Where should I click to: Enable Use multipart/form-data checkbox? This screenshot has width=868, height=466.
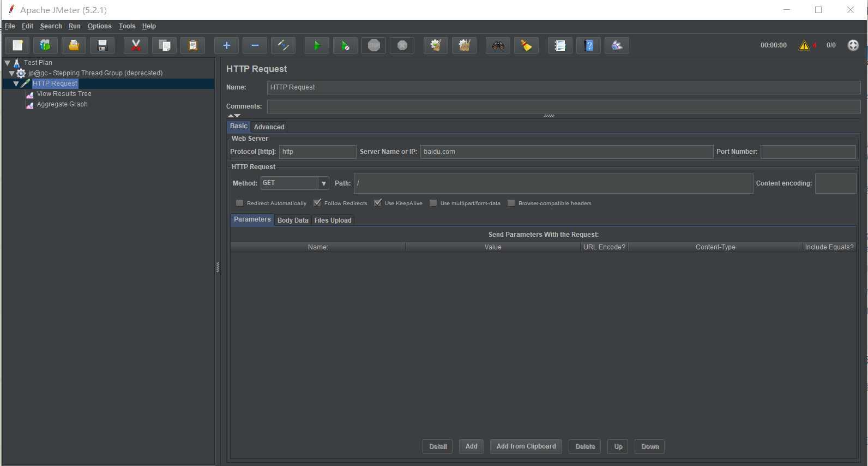click(x=433, y=203)
